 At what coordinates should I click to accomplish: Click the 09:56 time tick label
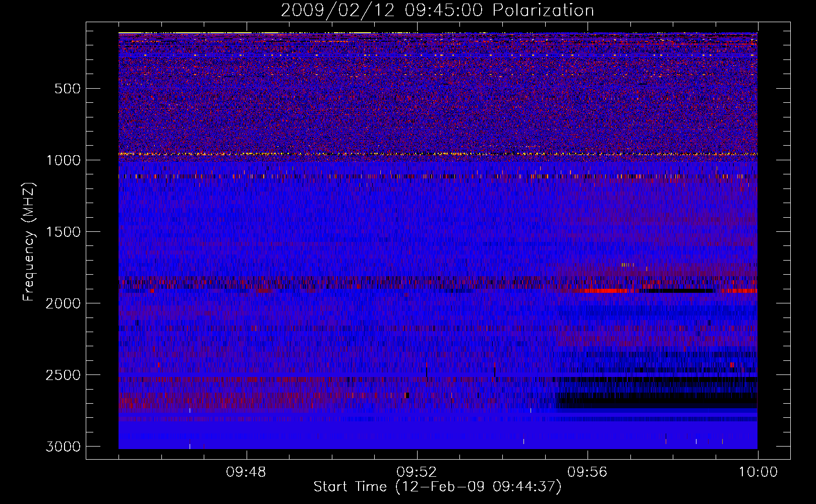588,472
